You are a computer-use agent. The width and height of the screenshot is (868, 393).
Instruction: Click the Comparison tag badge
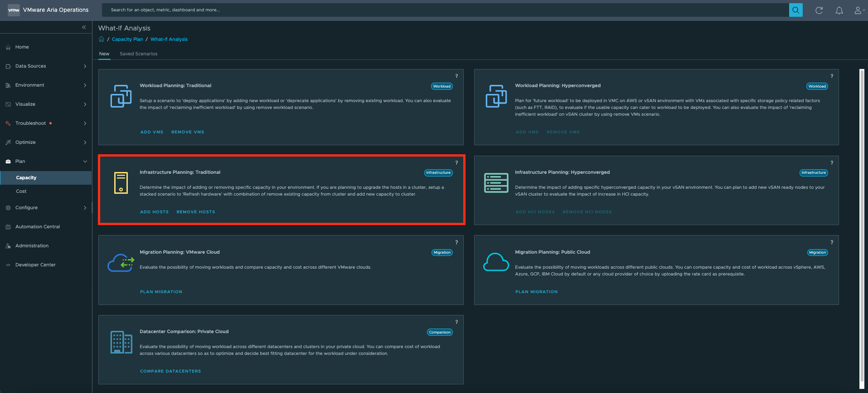[x=440, y=332]
